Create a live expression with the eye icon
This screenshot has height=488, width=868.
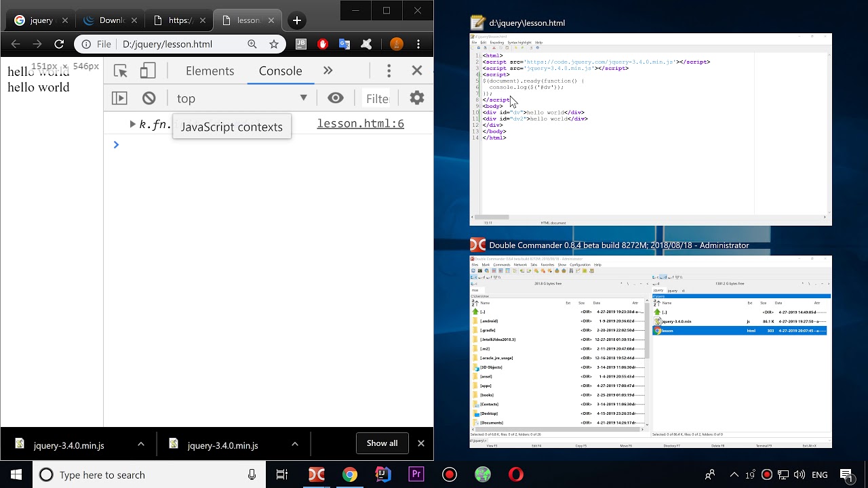click(x=336, y=98)
